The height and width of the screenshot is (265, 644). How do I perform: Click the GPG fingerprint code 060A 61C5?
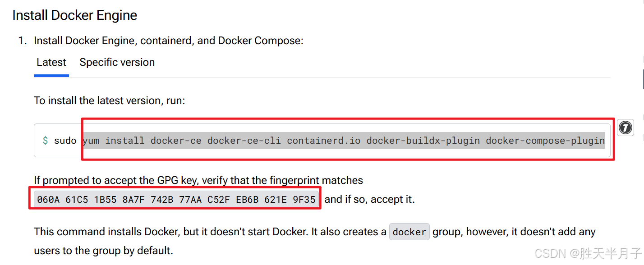[176, 199]
